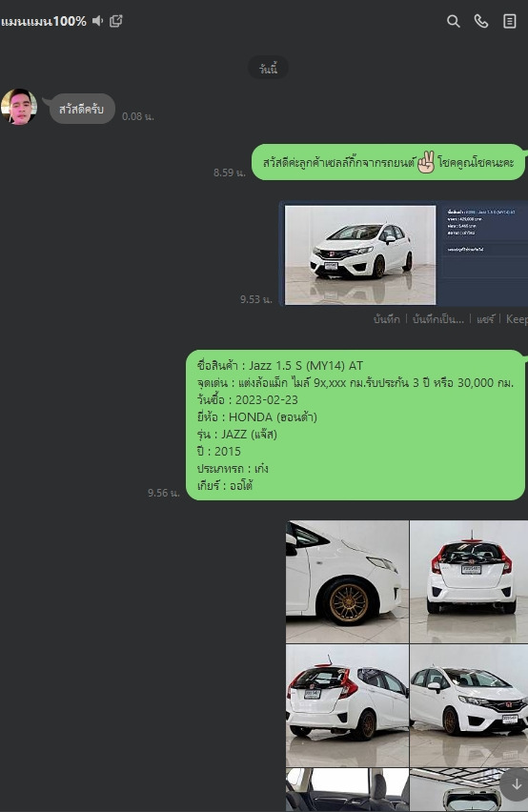The image size is (528, 812).
Task: Click the แชร์ share link
Action: click(x=485, y=319)
